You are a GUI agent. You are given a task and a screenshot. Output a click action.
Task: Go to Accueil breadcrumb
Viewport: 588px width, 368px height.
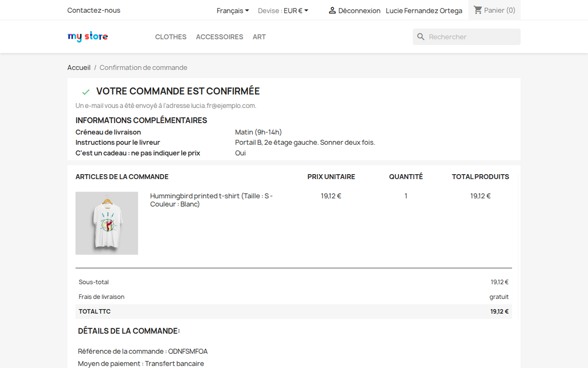[x=79, y=68]
